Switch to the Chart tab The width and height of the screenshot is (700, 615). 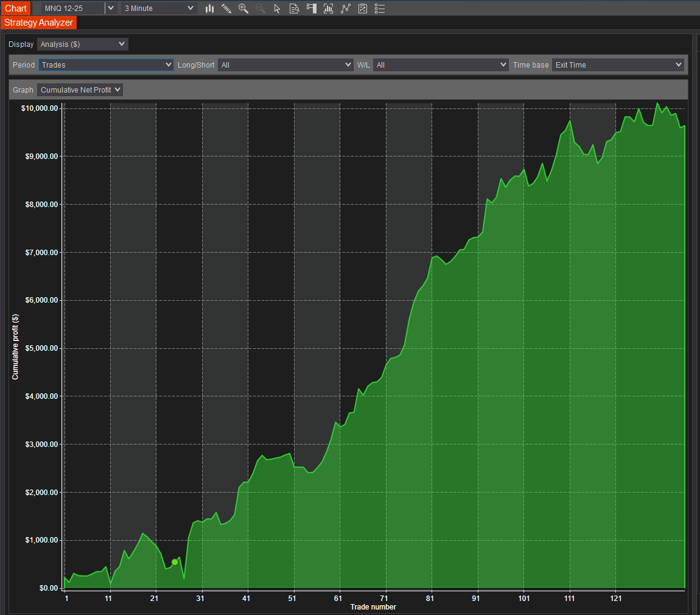pyautogui.click(x=15, y=9)
